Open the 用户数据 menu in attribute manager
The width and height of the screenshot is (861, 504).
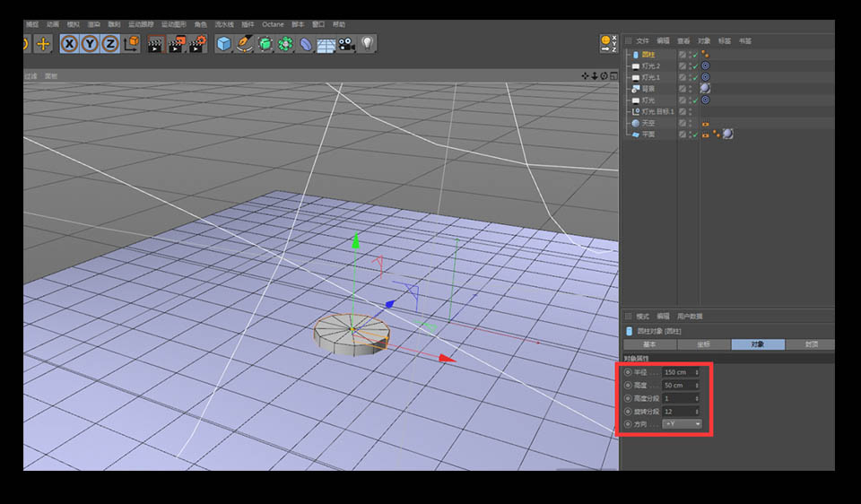click(x=690, y=317)
